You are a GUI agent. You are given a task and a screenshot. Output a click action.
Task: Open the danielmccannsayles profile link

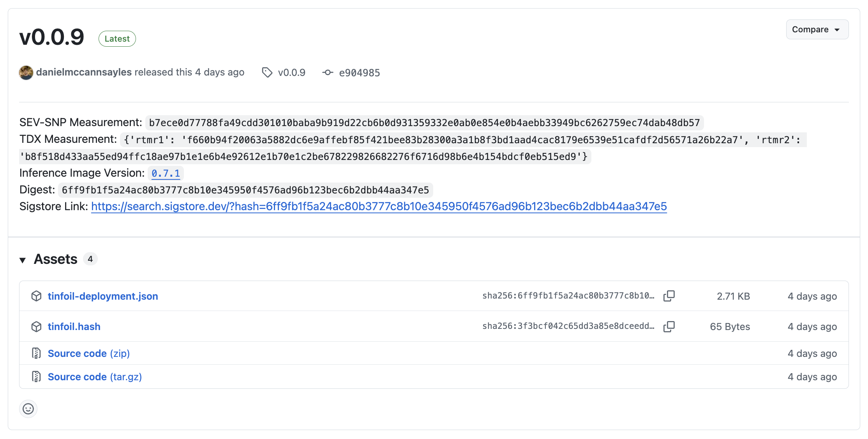click(x=84, y=72)
